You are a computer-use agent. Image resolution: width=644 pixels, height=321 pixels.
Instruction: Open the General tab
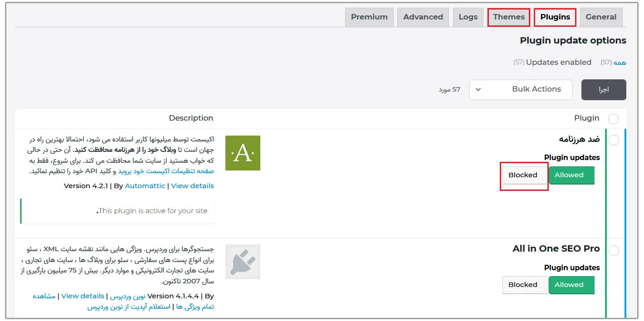601,17
